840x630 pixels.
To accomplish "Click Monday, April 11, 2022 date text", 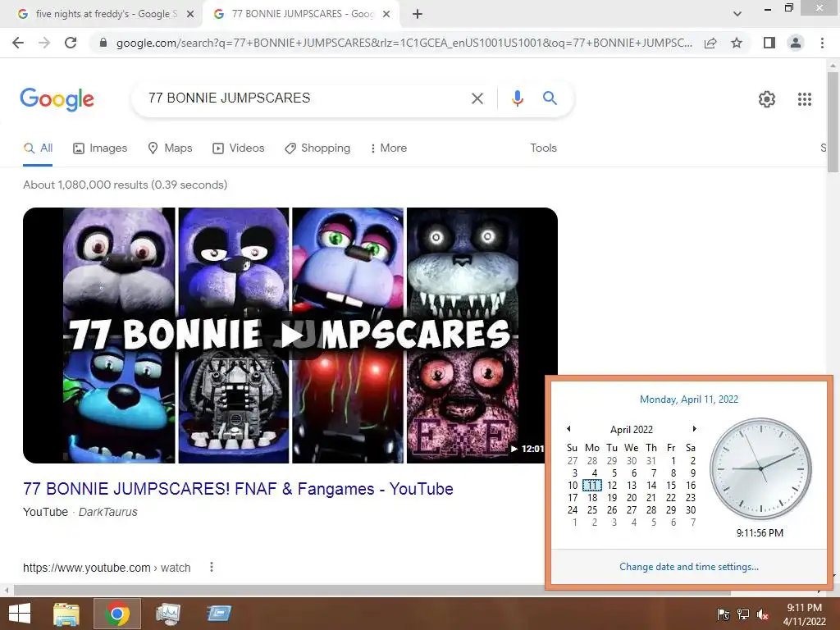I will 688,399.
